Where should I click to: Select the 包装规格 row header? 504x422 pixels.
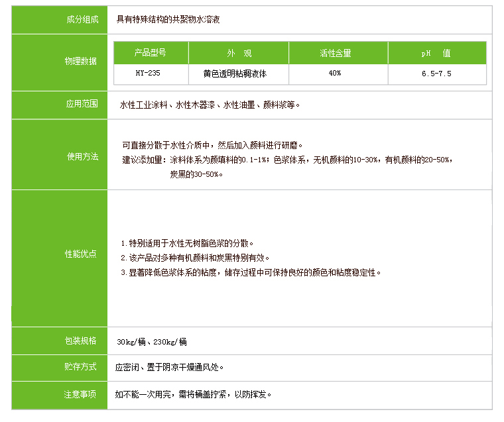(x=80, y=341)
